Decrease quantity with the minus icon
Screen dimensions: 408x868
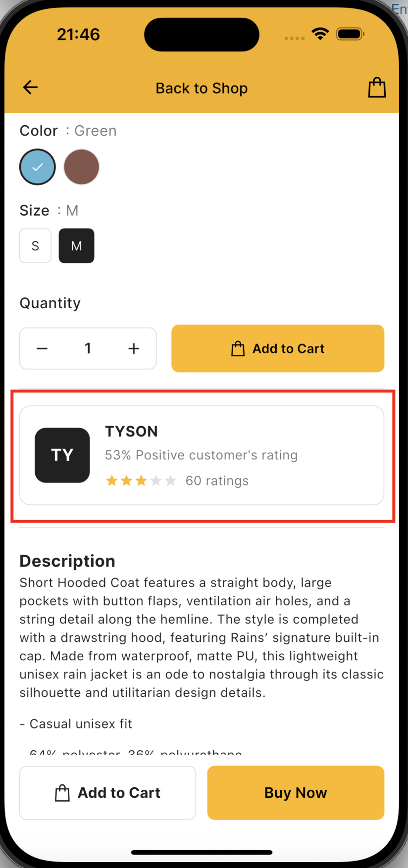42,348
